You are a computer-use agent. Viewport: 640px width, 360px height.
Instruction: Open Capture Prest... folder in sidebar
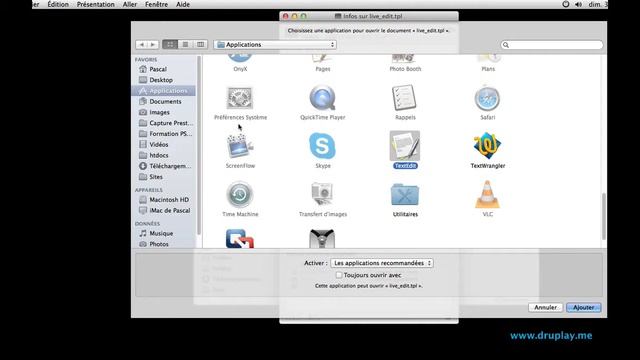click(171, 123)
